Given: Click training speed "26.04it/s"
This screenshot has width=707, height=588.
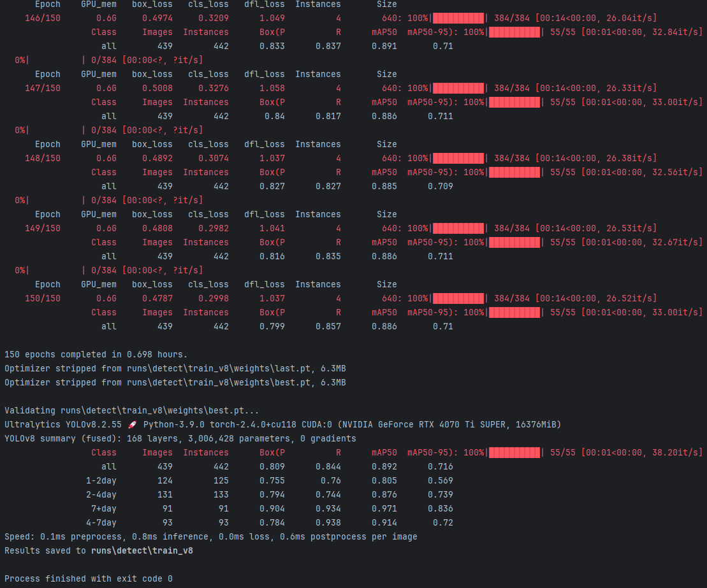Looking at the screenshot, I should point(629,18).
